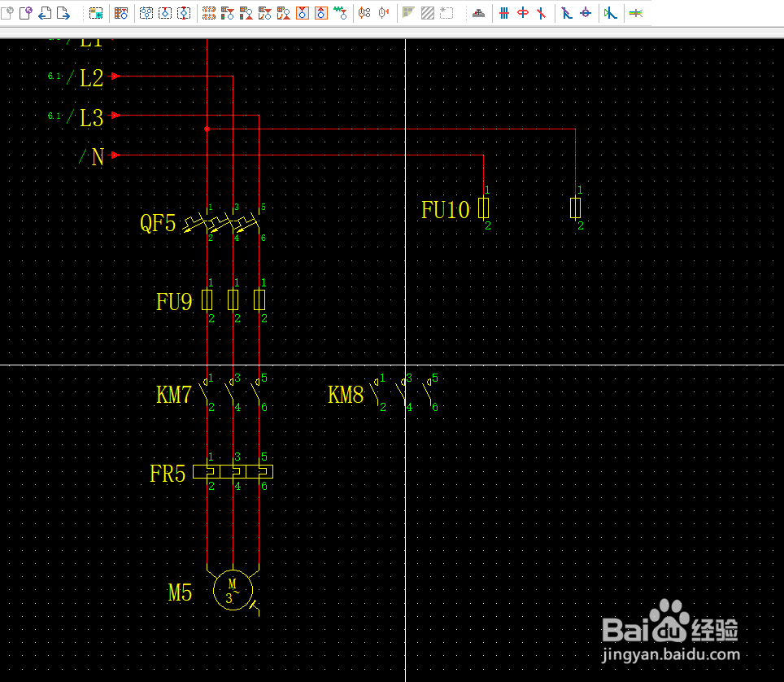
Task: Select the FR5 relay rectangle symbol
Action: [233, 471]
